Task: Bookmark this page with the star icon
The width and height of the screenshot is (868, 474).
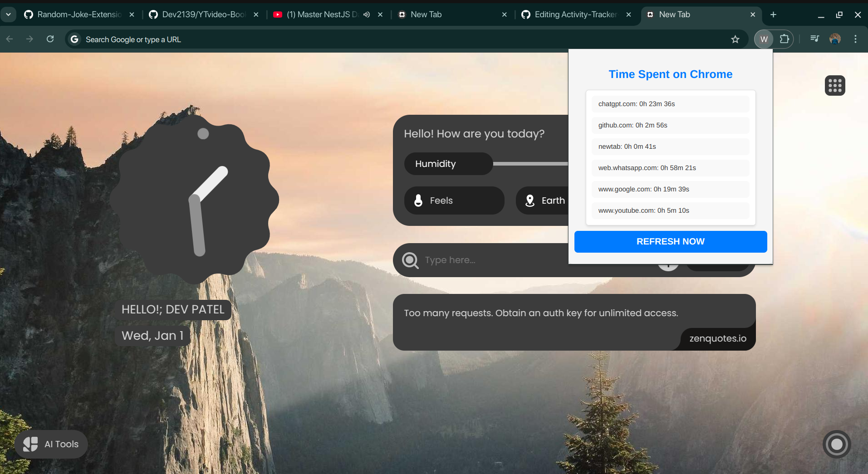Action: coord(735,39)
